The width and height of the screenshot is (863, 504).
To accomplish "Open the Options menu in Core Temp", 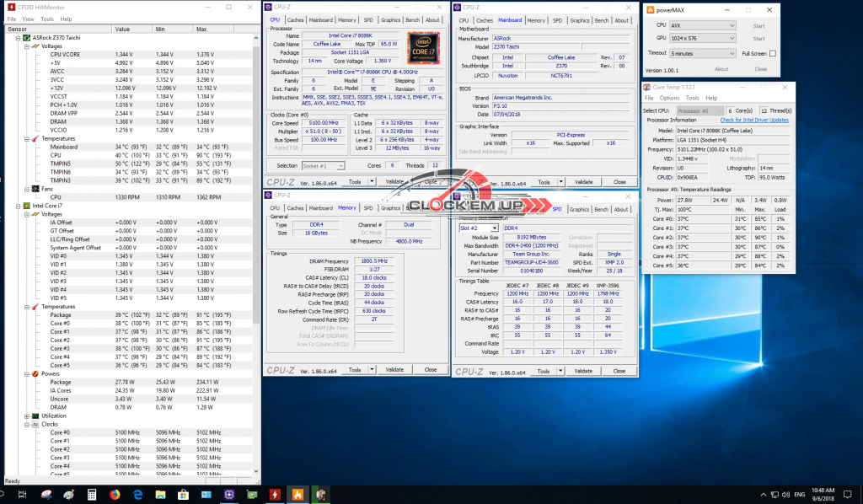I will click(x=669, y=98).
